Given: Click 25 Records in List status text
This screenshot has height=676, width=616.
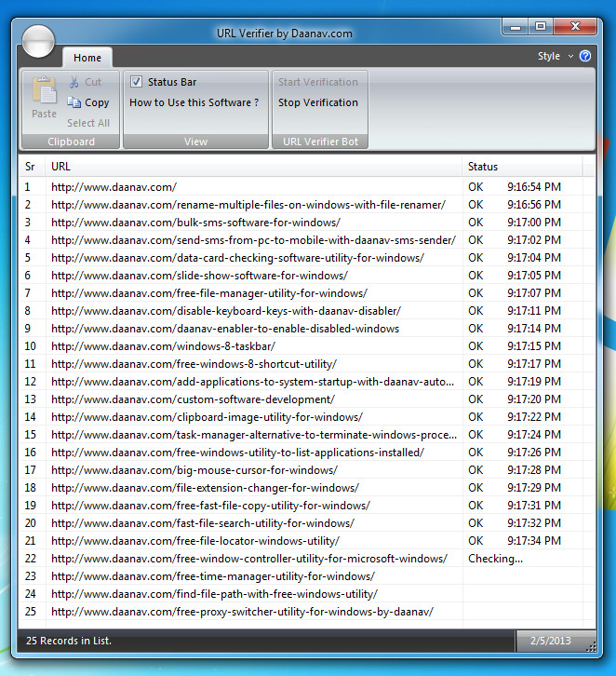Looking at the screenshot, I should (x=69, y=641).
